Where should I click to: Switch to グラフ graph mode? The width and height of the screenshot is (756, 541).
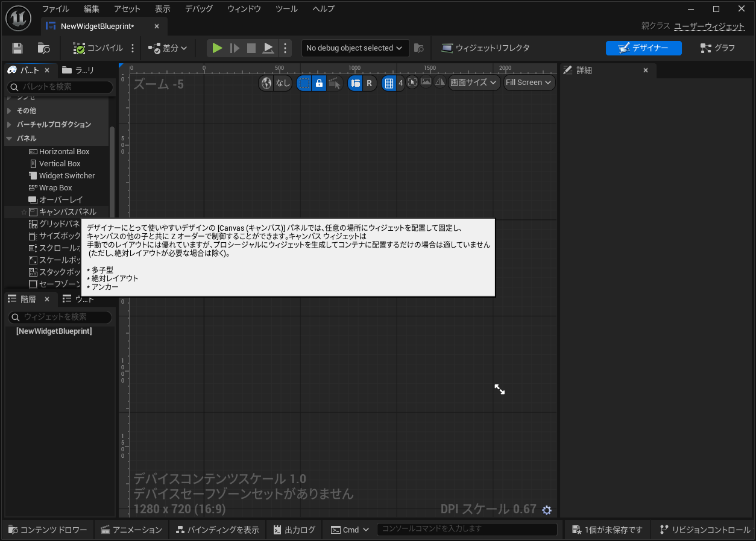(x=717, y=48)
